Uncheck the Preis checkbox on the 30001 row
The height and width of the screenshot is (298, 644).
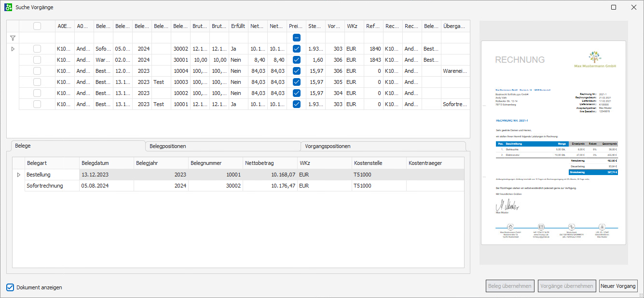point(296,60)
